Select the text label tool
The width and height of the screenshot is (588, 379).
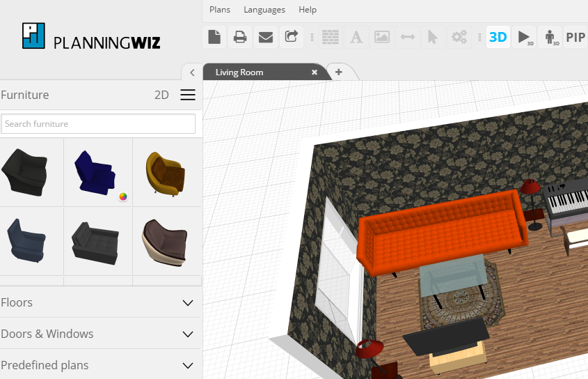click(x=356, y=37)
